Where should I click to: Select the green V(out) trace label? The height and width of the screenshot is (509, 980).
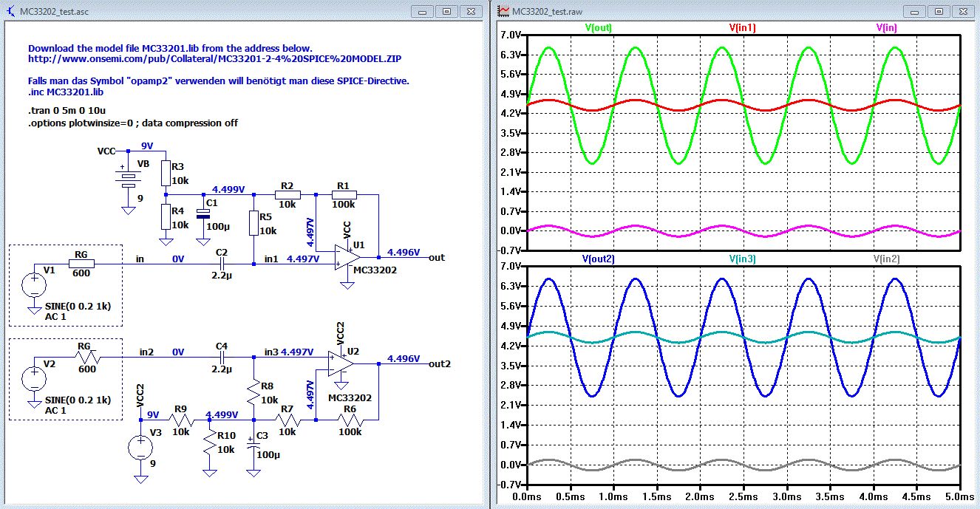(598, 27)
